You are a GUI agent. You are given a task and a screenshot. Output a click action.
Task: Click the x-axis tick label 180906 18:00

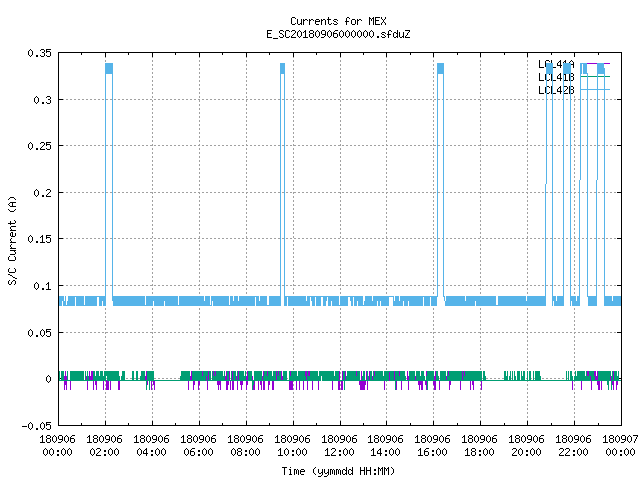click(479, 445)
